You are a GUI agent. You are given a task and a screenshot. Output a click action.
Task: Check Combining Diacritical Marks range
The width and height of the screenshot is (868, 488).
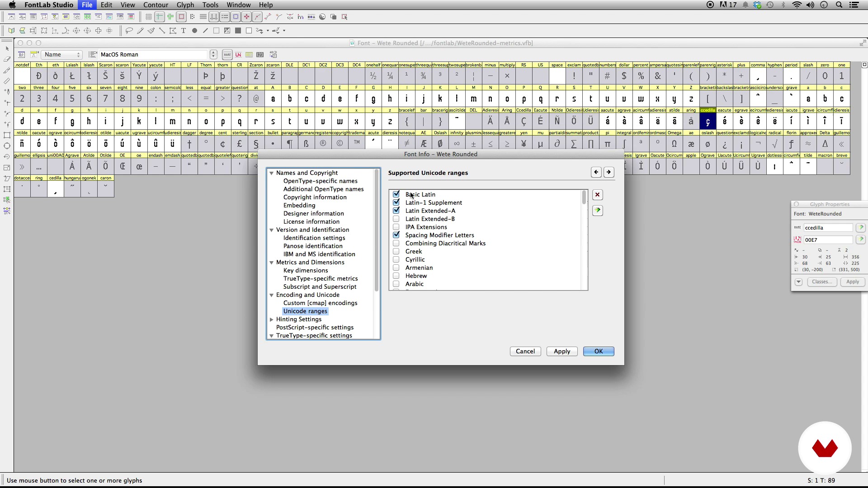(x=396, y=243)
